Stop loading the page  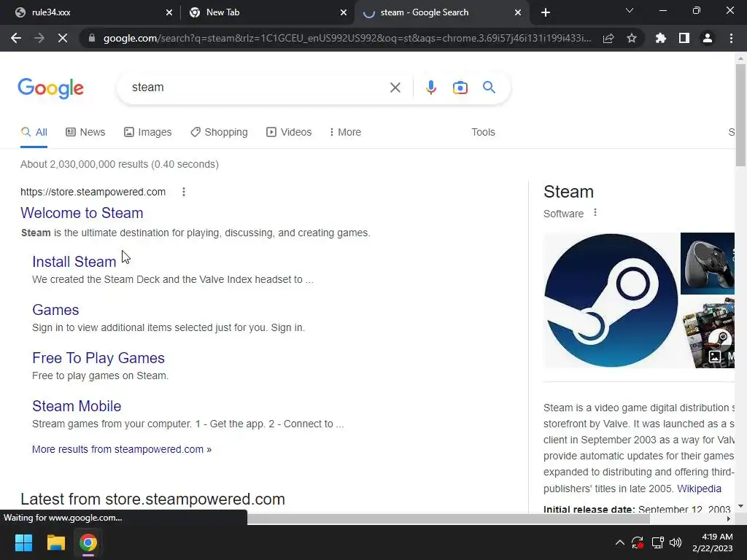[63, 38]
